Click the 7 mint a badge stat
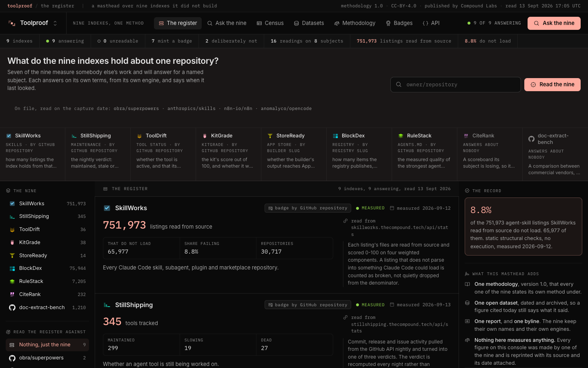Image resolution: width=588 pixels, height=368 pixels. pos(171,41)
